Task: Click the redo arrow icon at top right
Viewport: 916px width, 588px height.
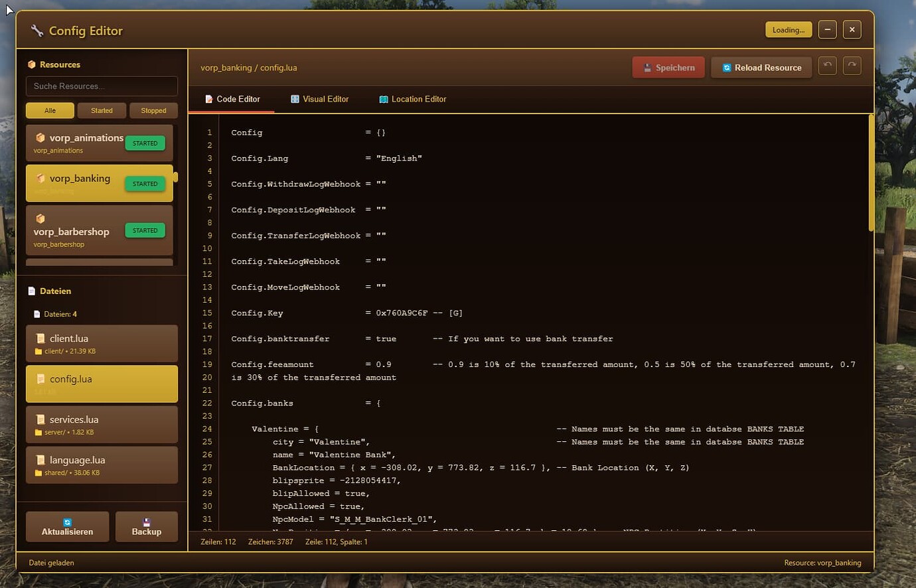Action: [852, 65]
